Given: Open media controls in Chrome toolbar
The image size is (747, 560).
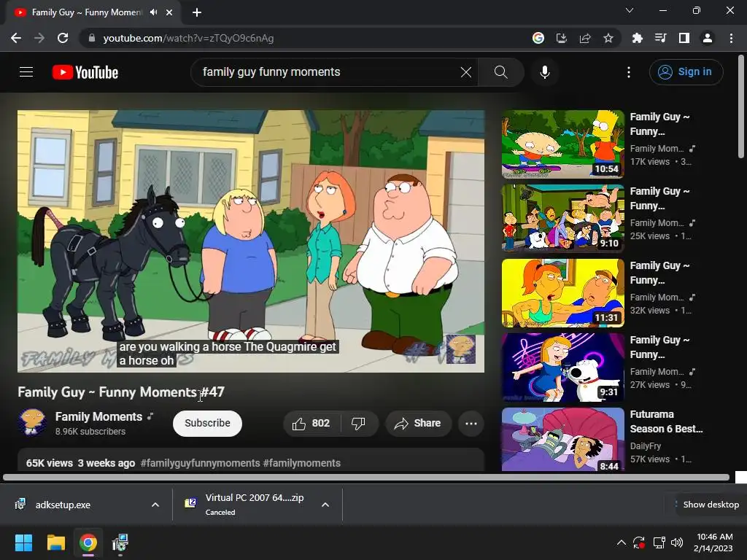Looking at the screenshot, I should coord(661,38).
